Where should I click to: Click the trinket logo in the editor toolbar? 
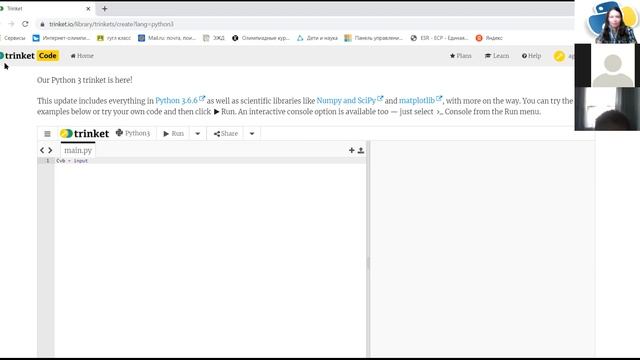click(84, 133)
